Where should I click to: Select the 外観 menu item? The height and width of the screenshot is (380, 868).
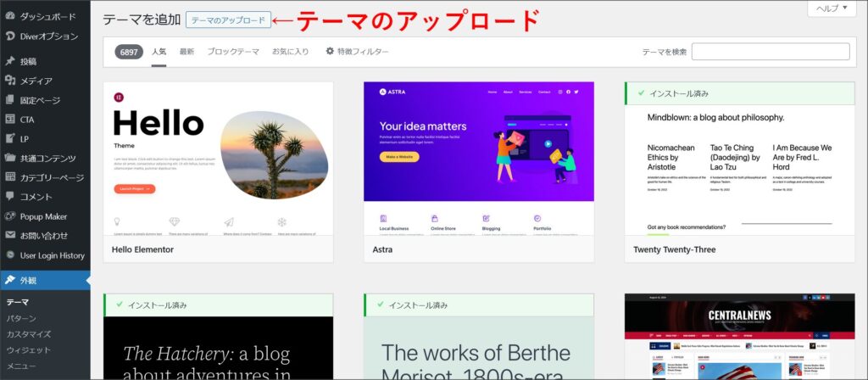click(x=45, y=280)
